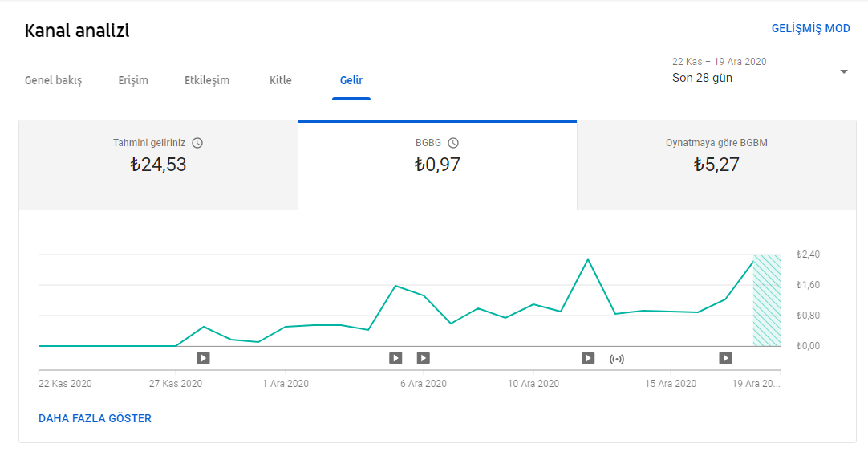Click clock icon next to BGBG
The image size is (868, 452).
coord(452,143)
